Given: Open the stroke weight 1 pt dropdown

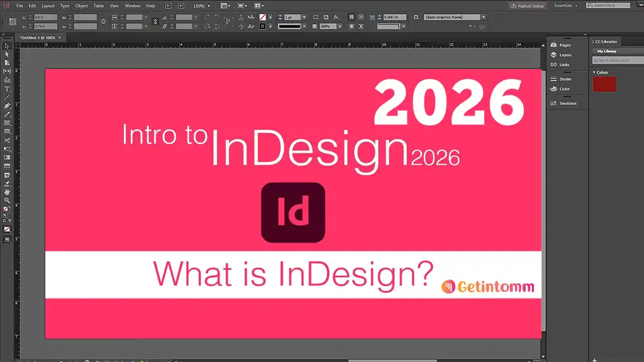Looking at the screenshot, I should click(x=304, y=17).
